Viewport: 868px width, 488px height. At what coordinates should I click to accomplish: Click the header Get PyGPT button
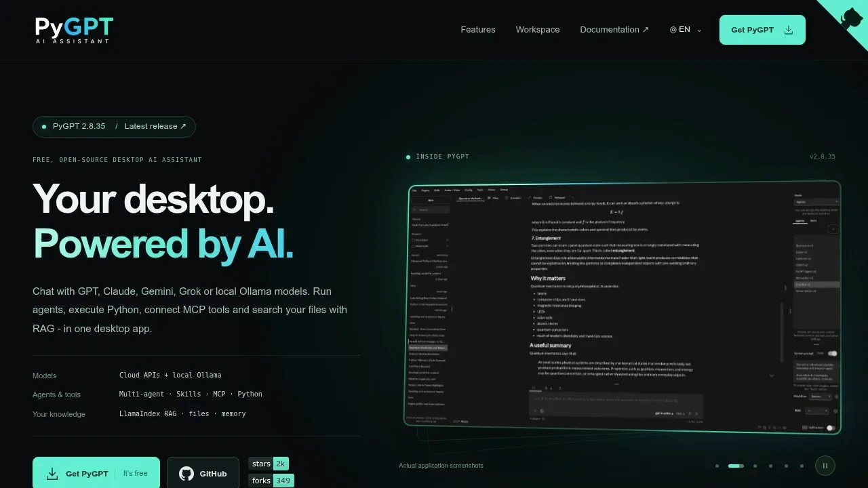[762, 30]
